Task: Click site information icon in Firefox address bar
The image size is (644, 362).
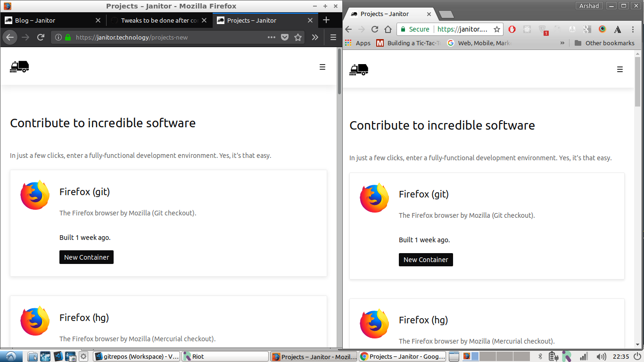Action: coord(58,37)
